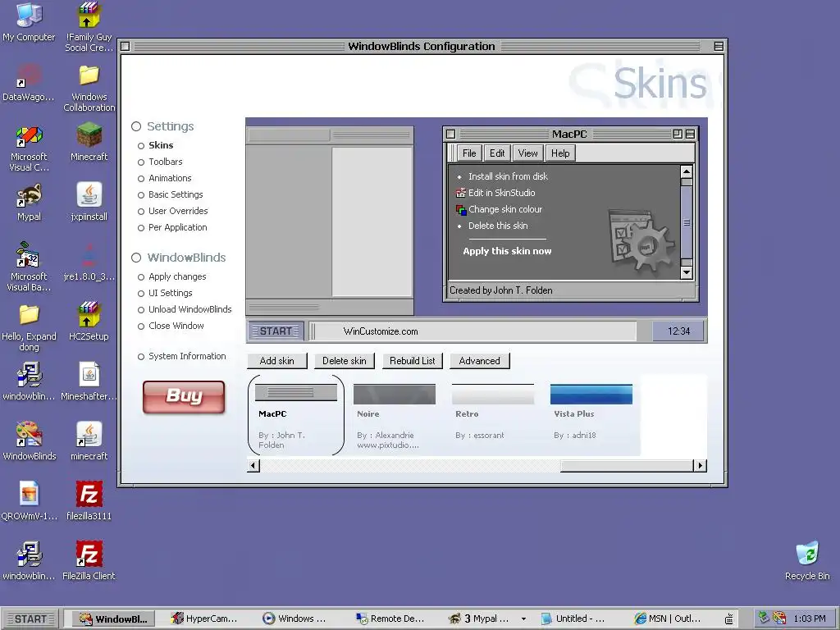
Task: Choose the Apply changes option
Action: pos(172,277)
